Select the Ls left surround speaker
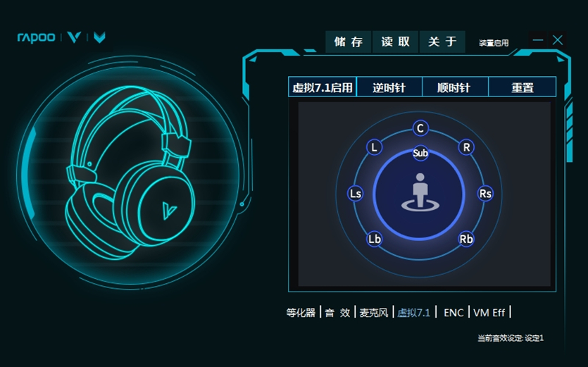The width and height of the screenshot is (588, 367). coord(356,194)
